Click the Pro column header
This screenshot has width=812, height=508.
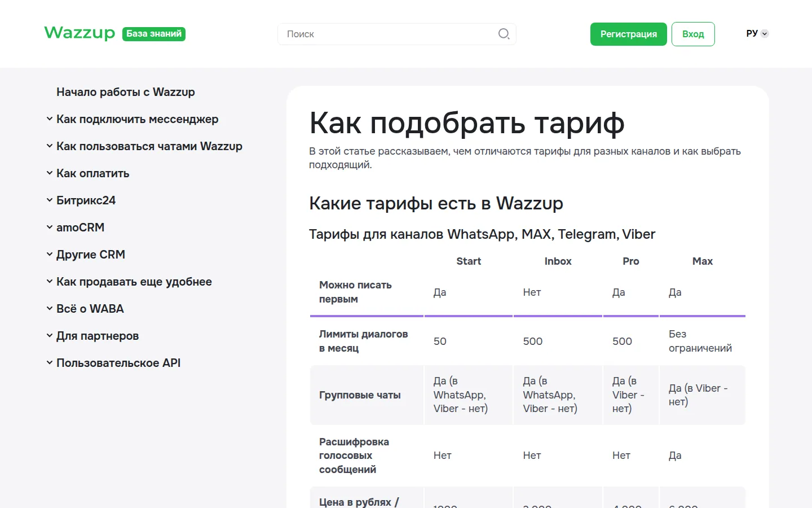(x=631, y=261)
